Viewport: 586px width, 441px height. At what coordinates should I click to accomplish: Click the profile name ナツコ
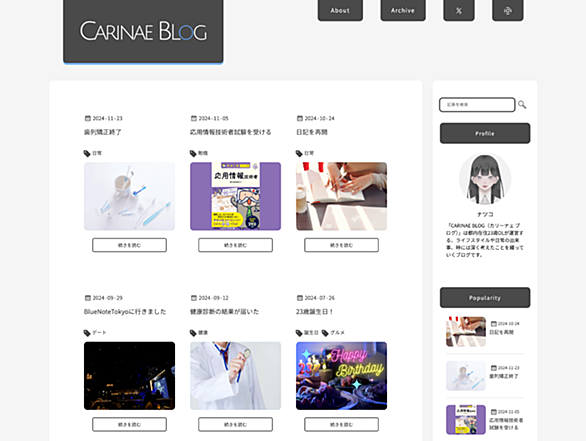[485, 214]
